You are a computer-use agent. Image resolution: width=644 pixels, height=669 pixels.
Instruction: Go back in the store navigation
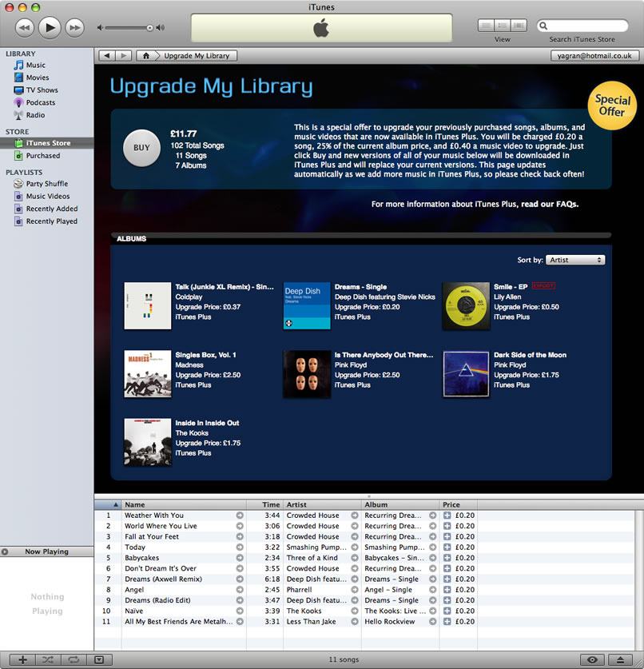[x=107, y=55]
